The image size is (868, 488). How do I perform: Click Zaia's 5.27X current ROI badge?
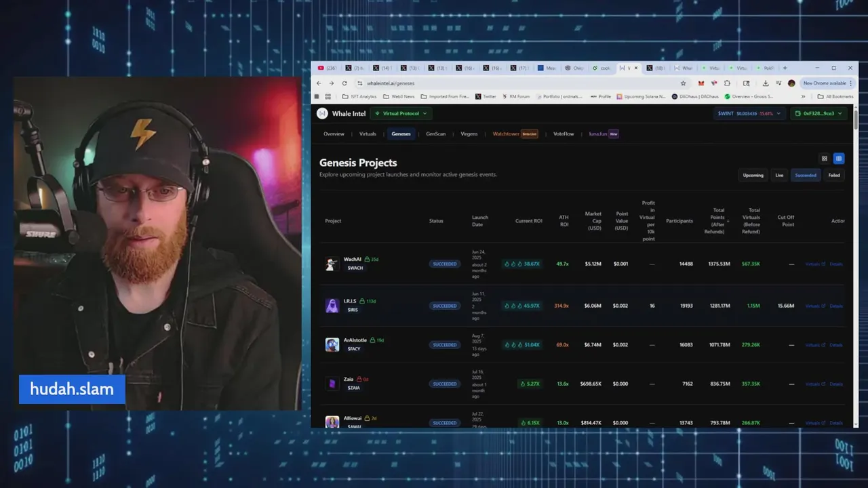(x=529, y=384)
